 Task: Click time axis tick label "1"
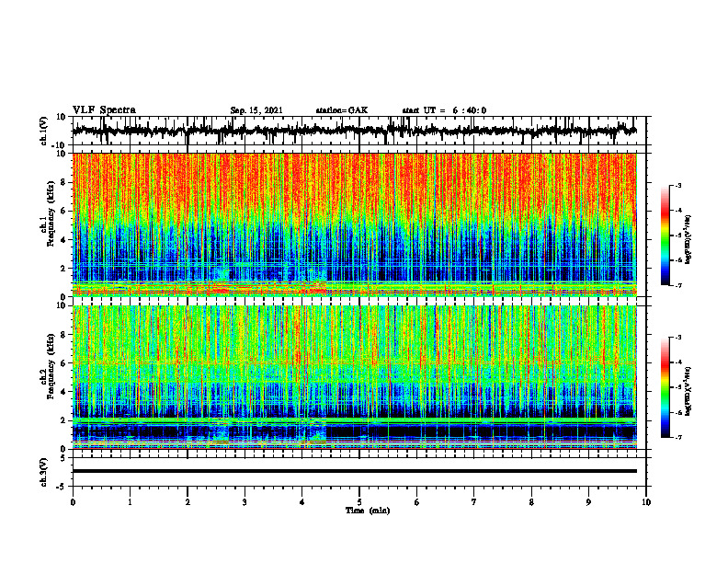130,502
